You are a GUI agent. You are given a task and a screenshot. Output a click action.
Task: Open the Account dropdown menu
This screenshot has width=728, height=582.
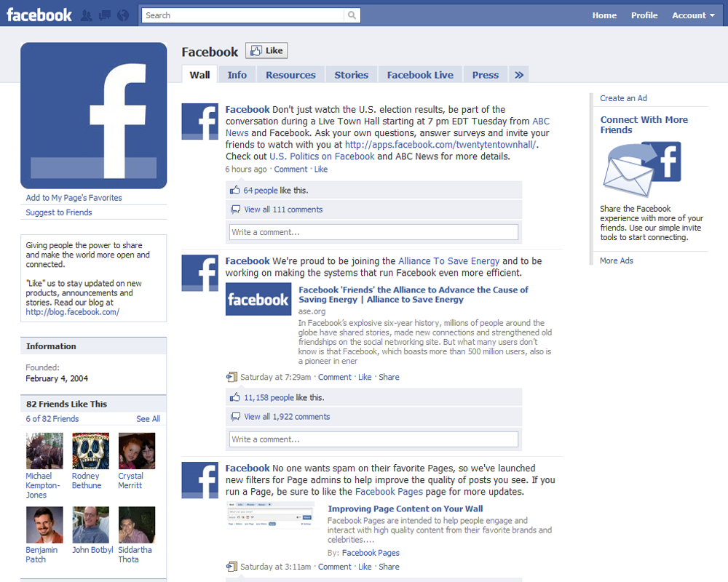click(693, 15)
